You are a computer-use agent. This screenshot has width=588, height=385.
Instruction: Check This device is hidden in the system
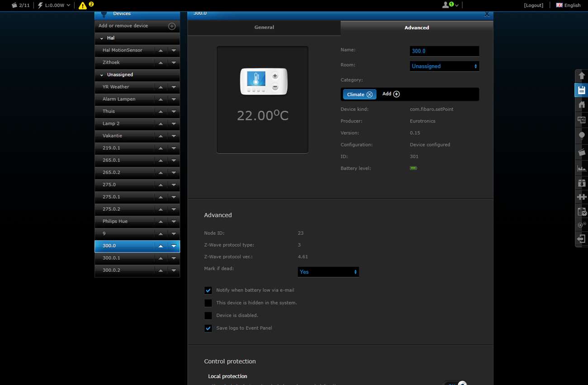208,303
